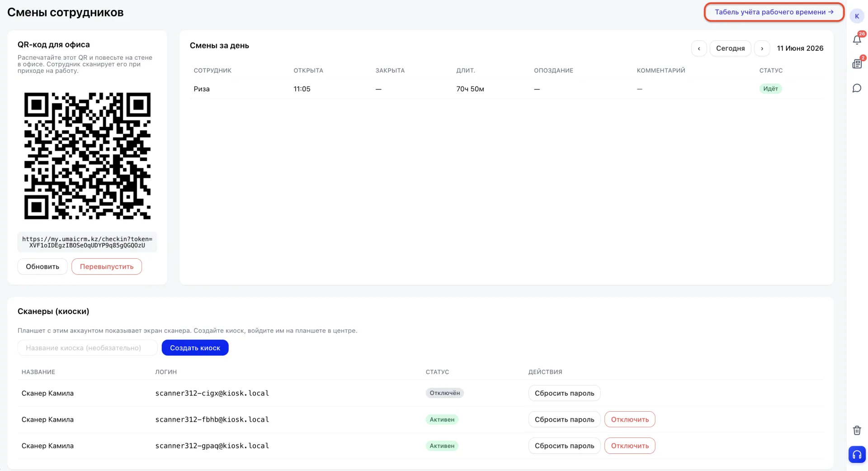The image size is (868, 471).
Task: Click the Сканеры (киоски) section heading
Action: 53,311
